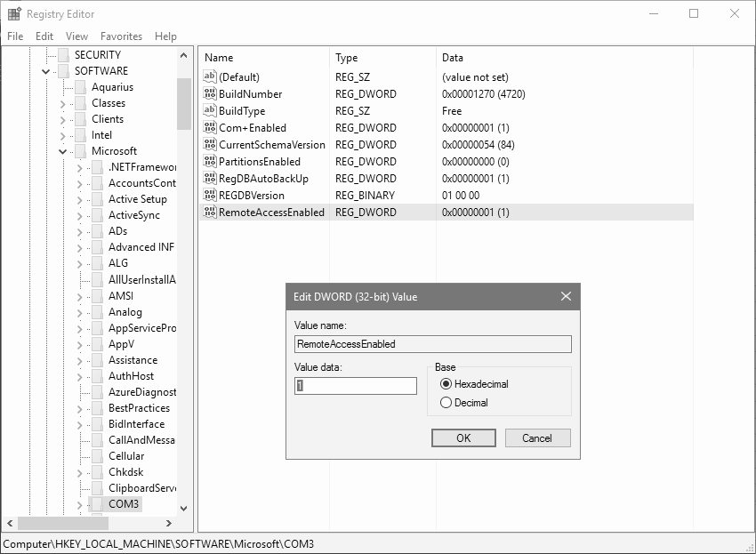This screenshot has width=756, height=554.
Task: Click inside the Value data field
Action: [x=354, y=385]
